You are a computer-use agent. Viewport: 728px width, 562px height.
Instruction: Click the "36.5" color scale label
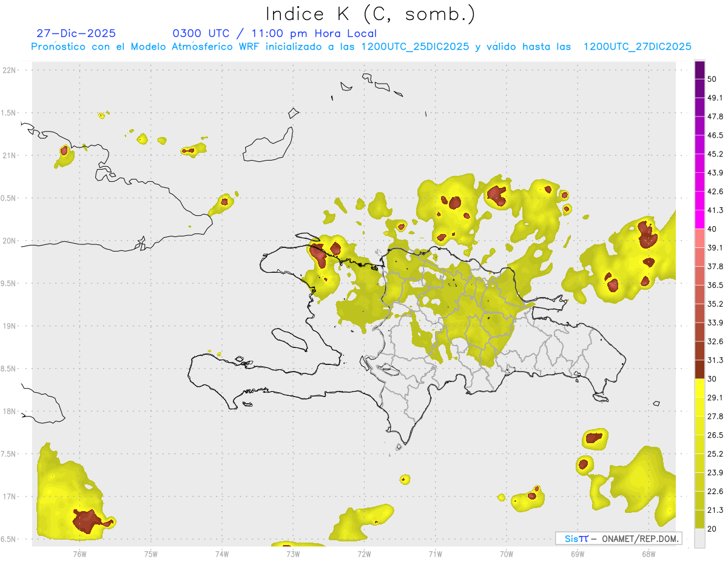pyautogui.click(x=715, y=286)
